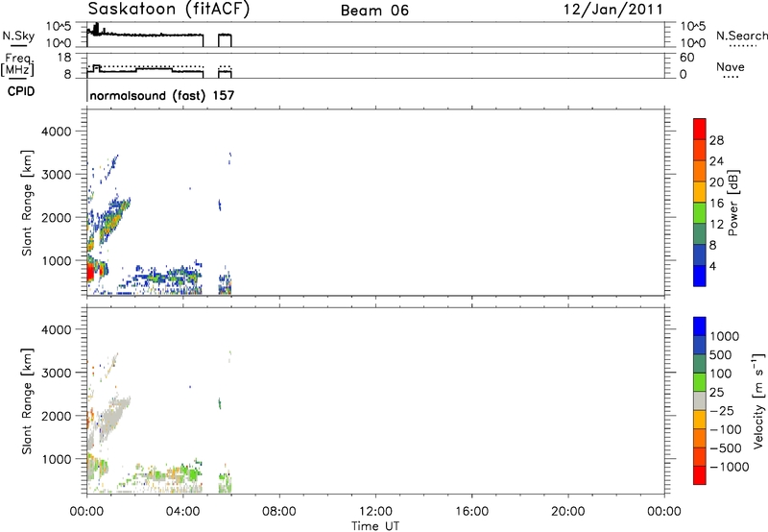Select the teal 8–12 dB Power colorbar segment
This screenshot has height=532, width=768.
click(x=700, y=233)
